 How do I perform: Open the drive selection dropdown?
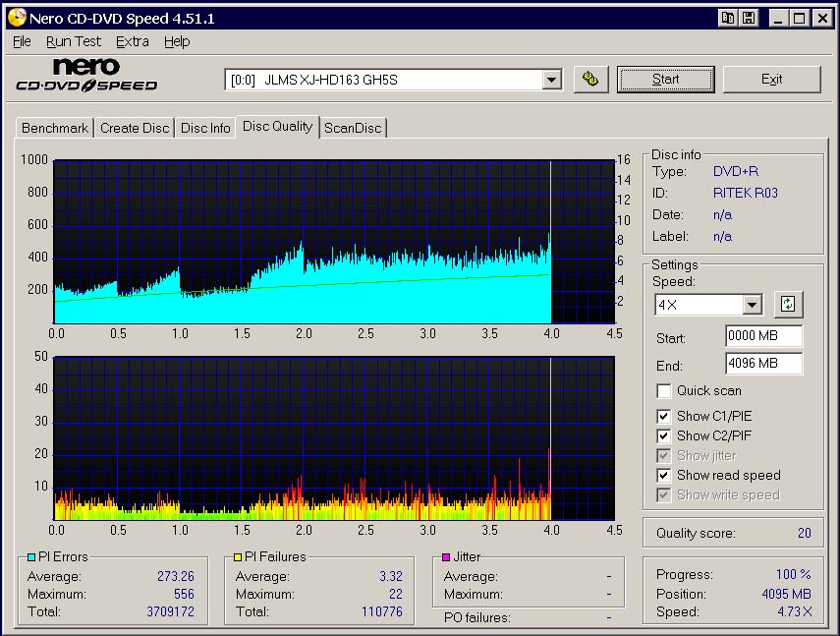tap(551, 80)
